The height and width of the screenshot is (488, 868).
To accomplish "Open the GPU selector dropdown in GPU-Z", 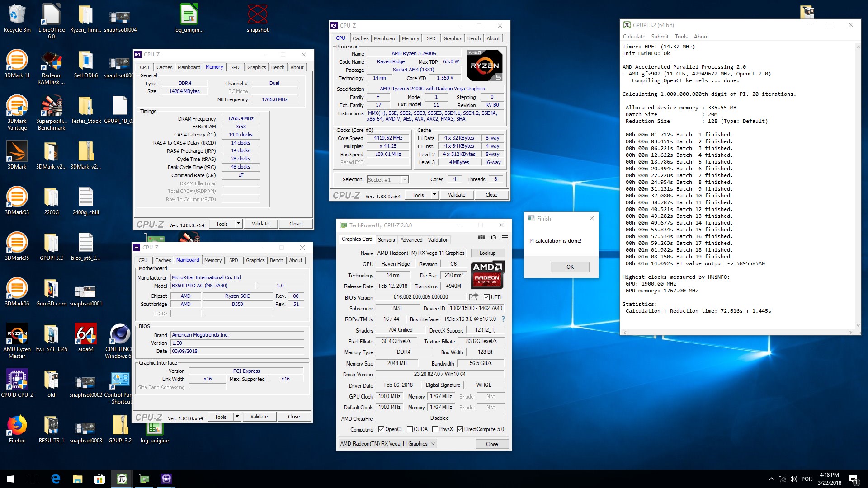I will [387, 444].
